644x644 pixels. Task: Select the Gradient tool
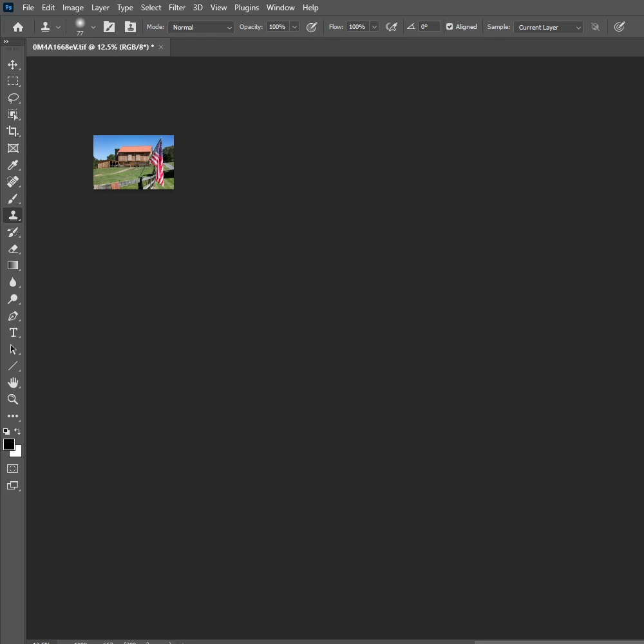tap(13, 265)
